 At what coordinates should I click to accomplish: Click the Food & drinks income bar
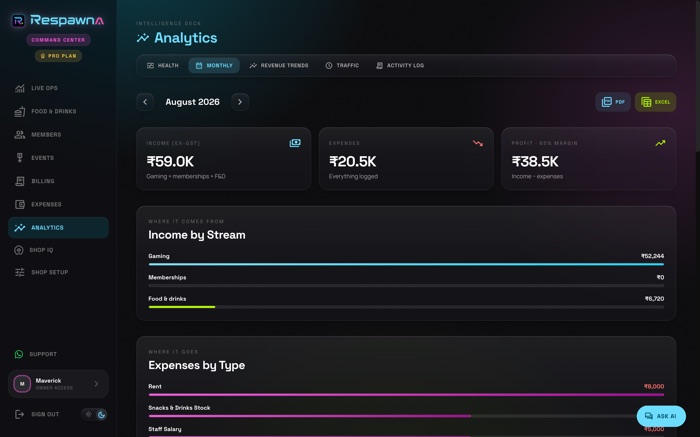(x=406, y=307)
